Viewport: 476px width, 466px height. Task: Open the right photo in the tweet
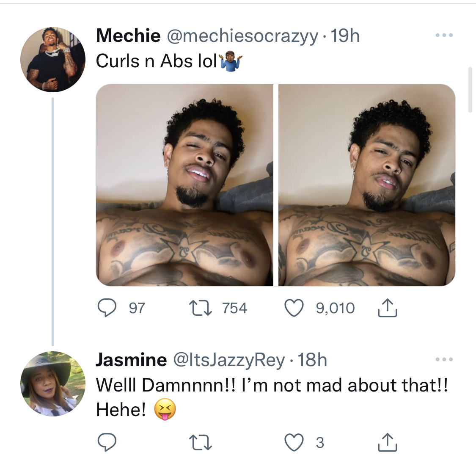(x=367, y=185)
